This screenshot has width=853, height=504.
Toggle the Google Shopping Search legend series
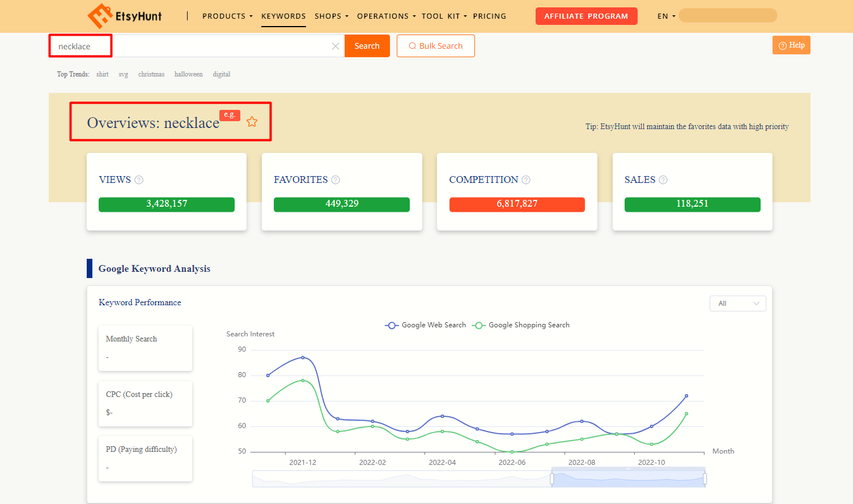tap(521, 325)
